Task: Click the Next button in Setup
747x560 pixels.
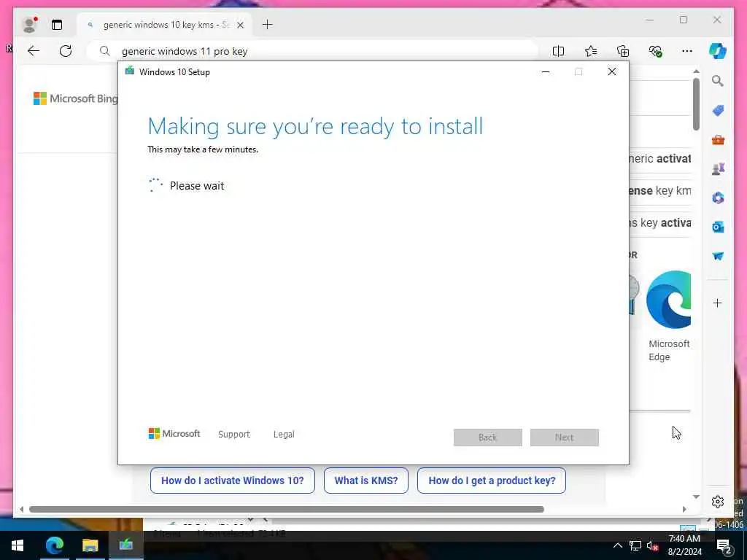Action: [x=565, y=437]
